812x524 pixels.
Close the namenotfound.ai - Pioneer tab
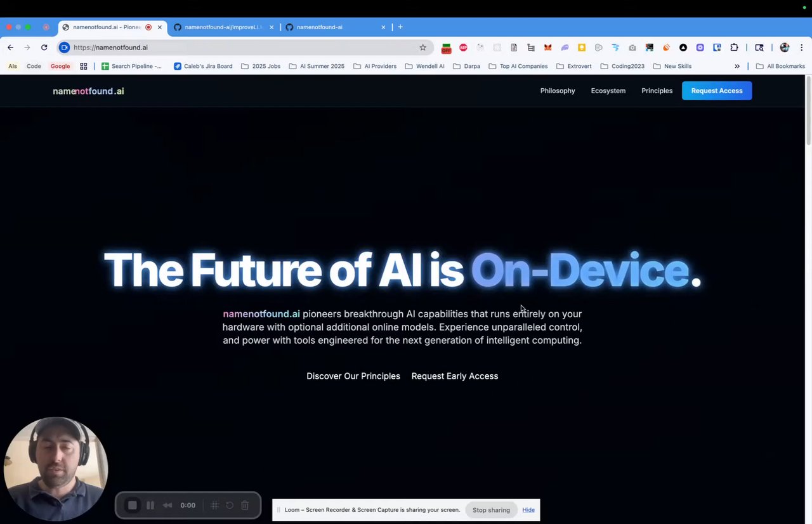[x=160, y=27]
